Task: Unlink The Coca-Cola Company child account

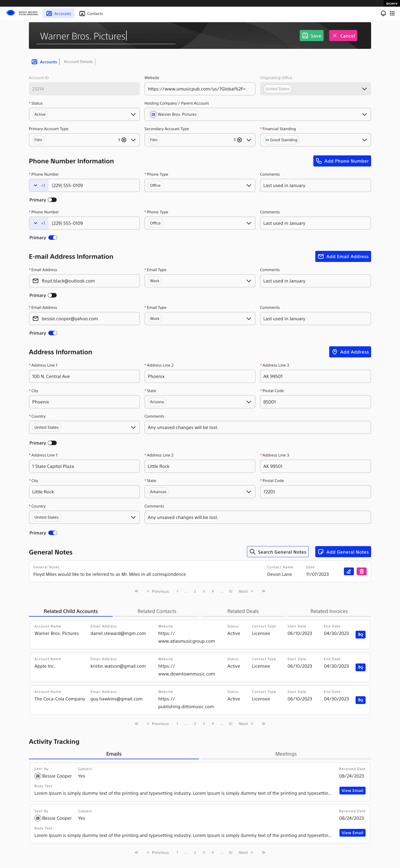Action: (361, 700)
